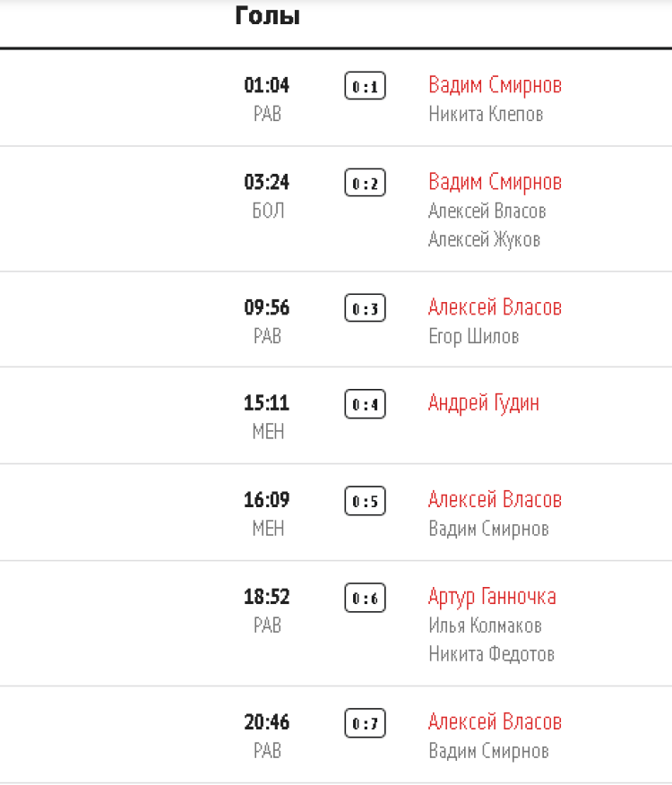
Task: Click the 0:4 score badge
Action: click(365, 404)
